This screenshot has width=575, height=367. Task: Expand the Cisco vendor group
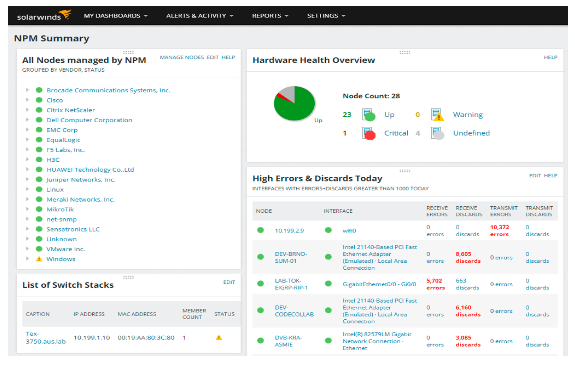coord(27,100)
